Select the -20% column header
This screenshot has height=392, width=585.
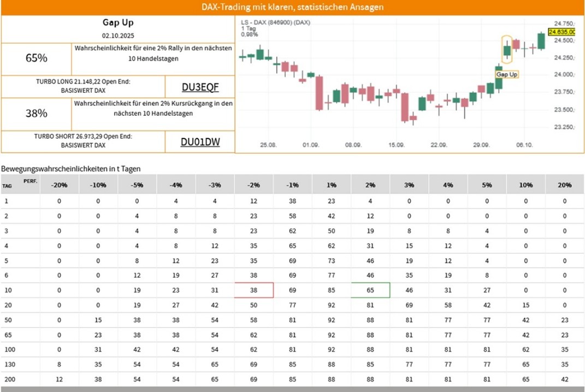click(59, 185)
